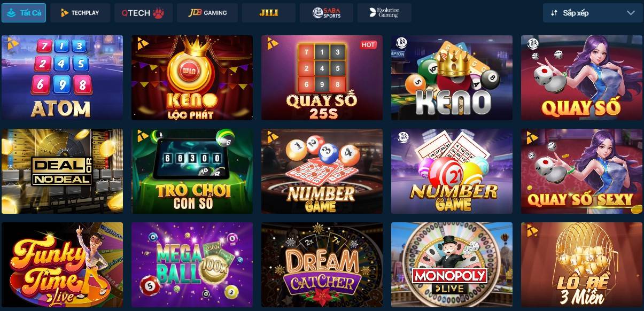Launch Keno Lộc Phát game

point(192,77)
